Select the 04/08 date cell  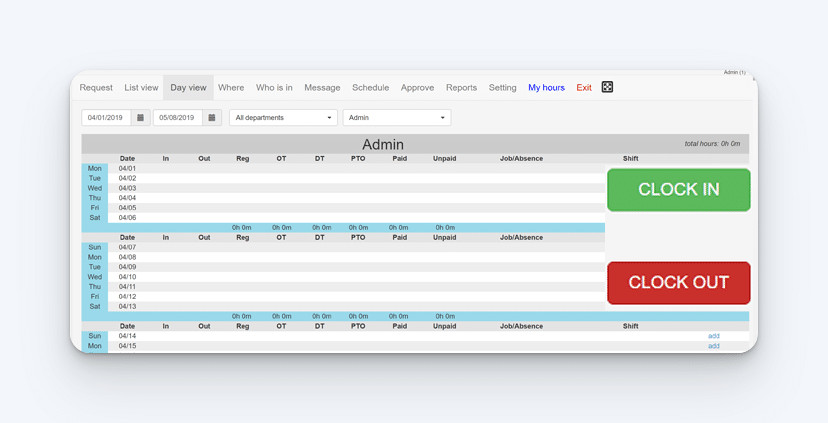pyautogui.click(x=127, y=257)
